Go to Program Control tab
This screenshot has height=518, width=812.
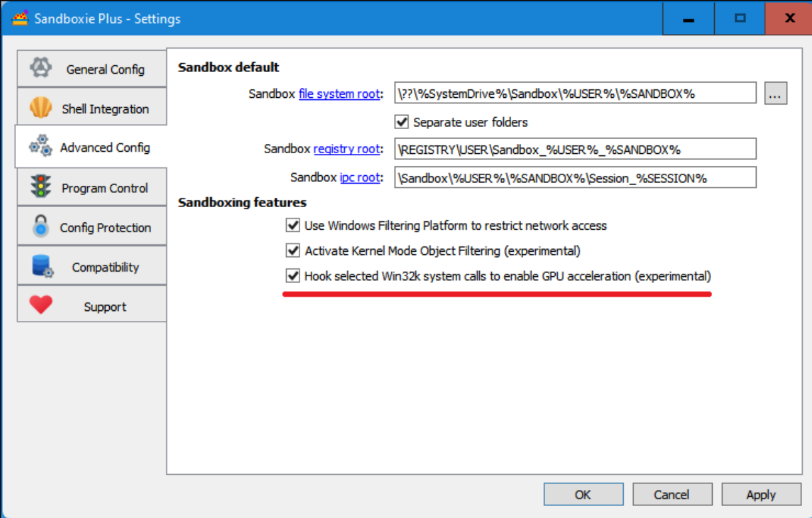[x=92, y=188]
